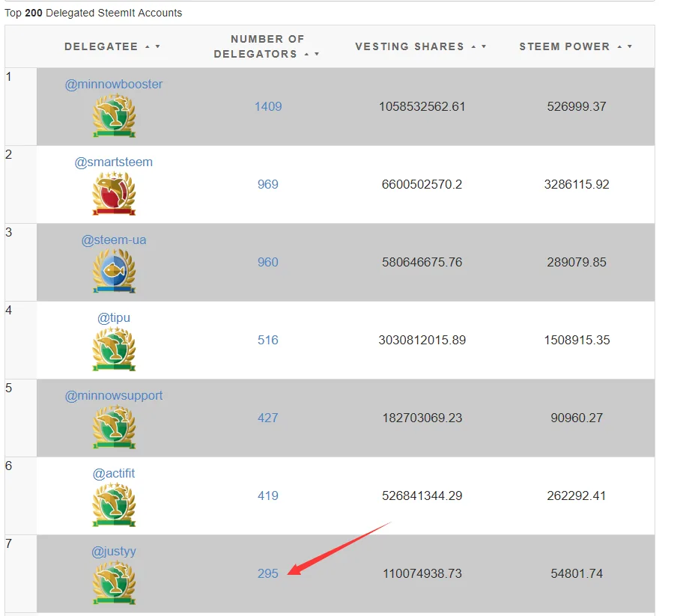Select vesting shares value 6600502570.2
Screen dimensions: 689x616
pyautogui.click(x=422, y=184)
